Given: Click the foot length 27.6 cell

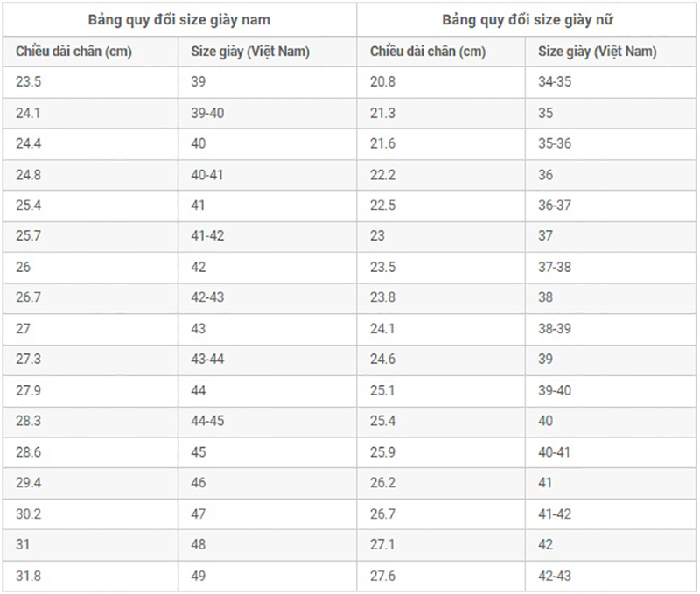Looking at the screenshot, I should click(382, 575).
